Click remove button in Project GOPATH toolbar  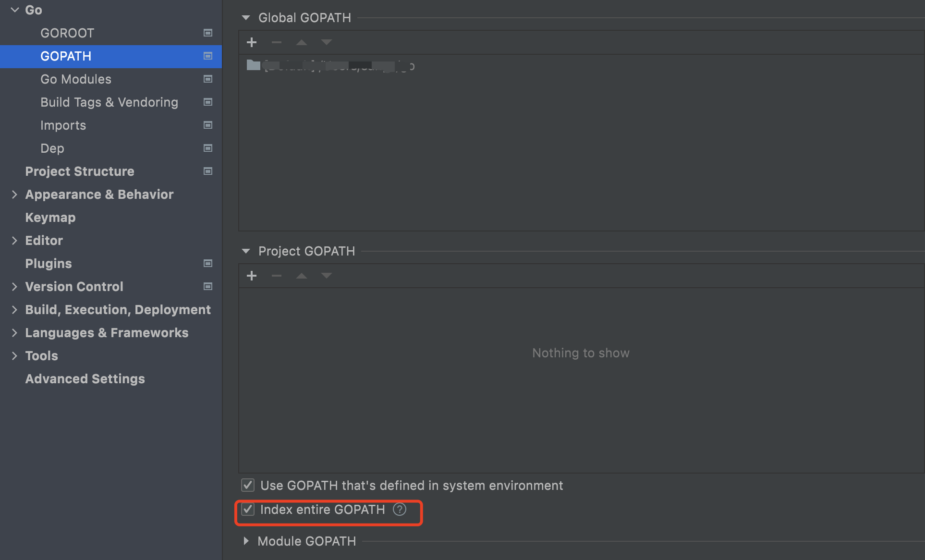(277, 276)
